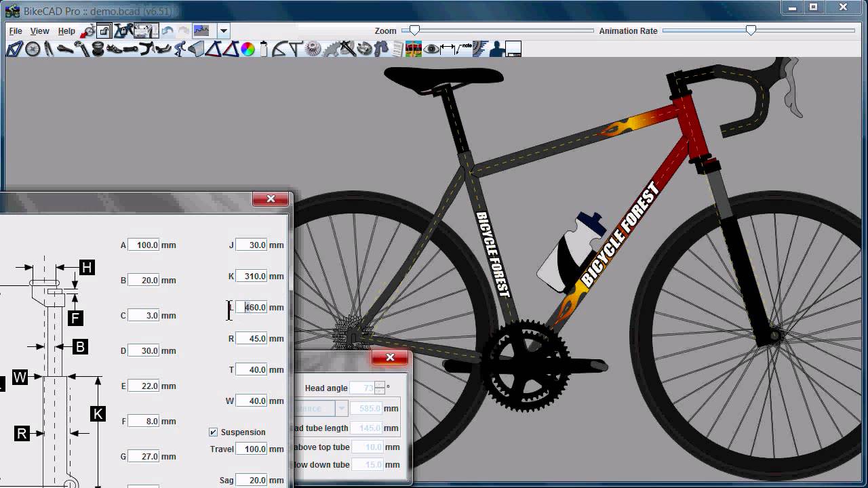Open the water bottle icon
Image resolution: width=868 pixels, height=488 pixels.
click(x=263, y=49)
